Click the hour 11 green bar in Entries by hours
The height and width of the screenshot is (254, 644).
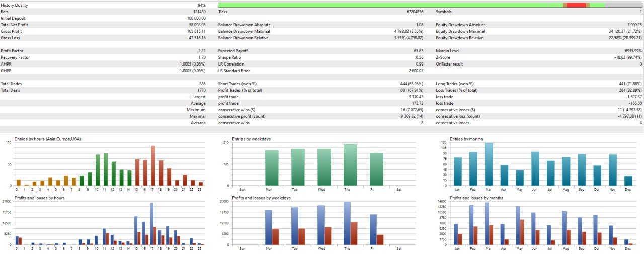point(106,170)
